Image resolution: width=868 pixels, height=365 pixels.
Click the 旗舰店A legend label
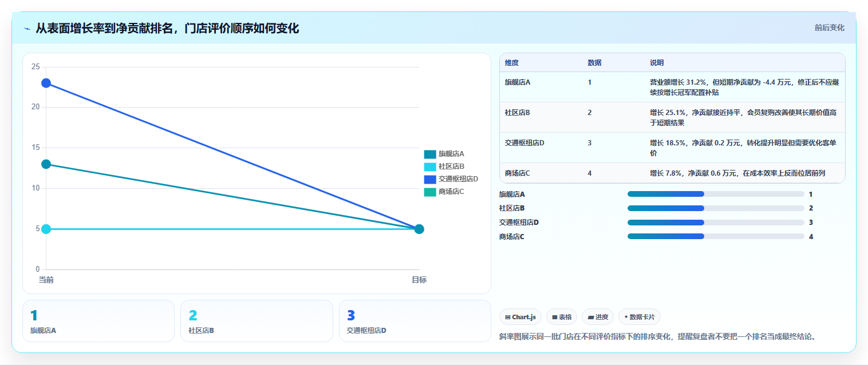click(451, 154)
